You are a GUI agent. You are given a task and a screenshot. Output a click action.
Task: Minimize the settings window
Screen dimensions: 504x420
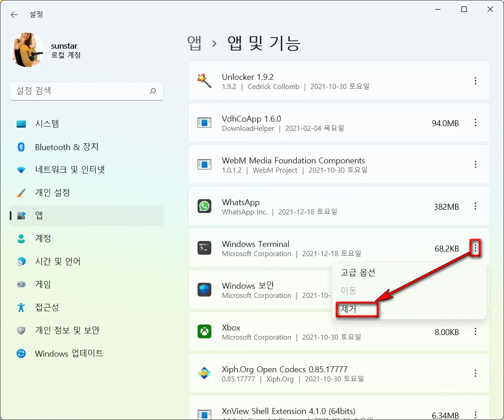pos(438,9)
